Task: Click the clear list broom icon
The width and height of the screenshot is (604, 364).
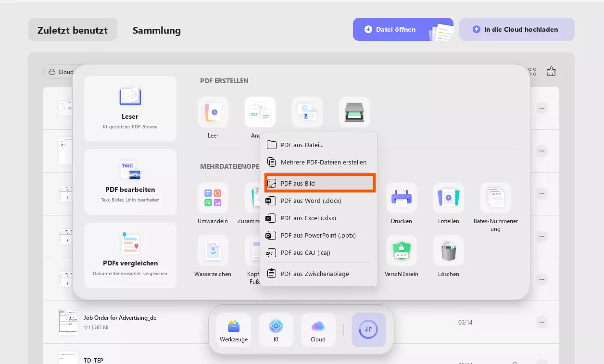Action: pos(552,72)
